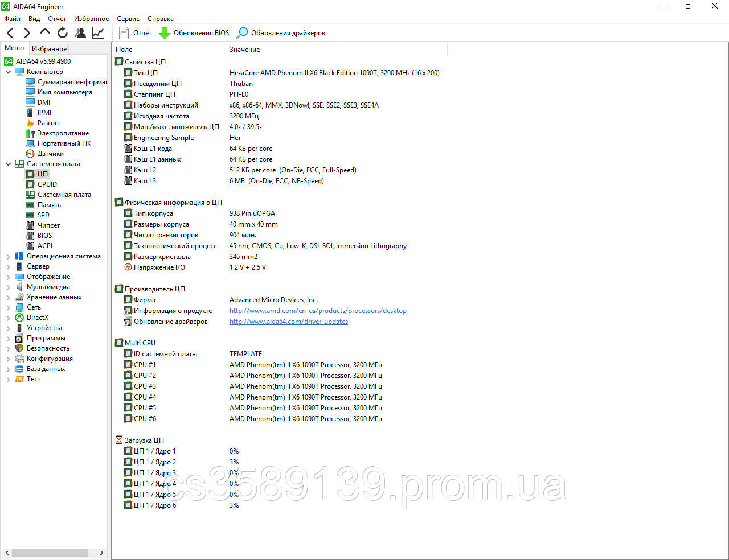Open the Справка menu
This screenshot has height=560, width=729.
pos(161,19)
